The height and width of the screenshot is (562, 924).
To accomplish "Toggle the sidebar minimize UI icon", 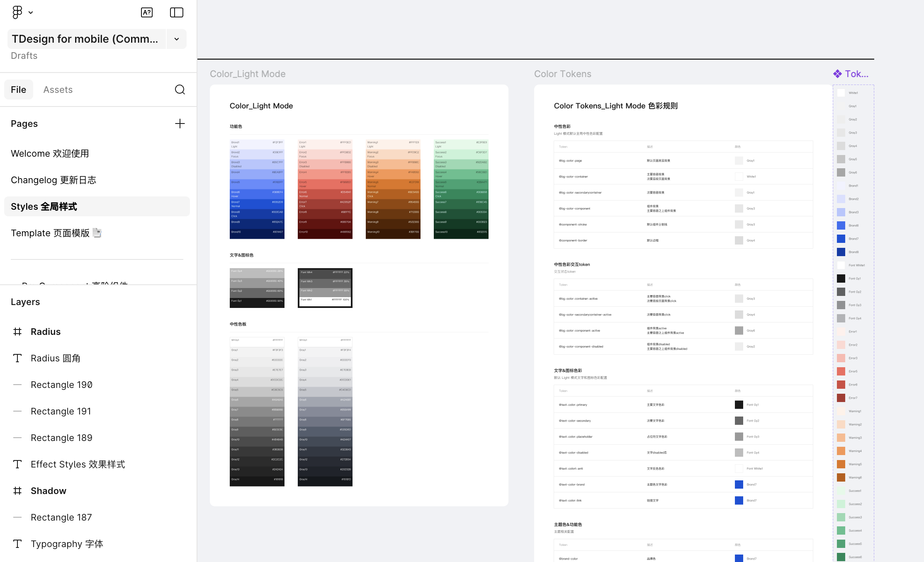I will (177, 12).
